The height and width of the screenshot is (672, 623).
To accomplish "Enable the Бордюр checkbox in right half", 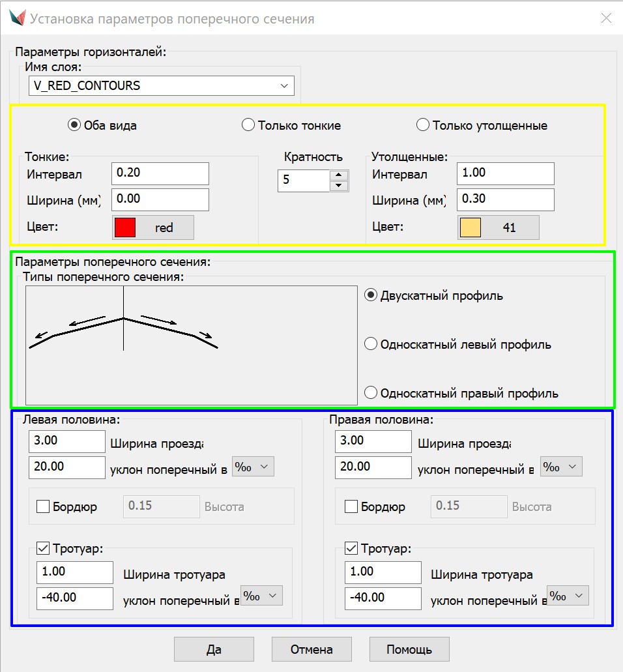I will pyautogui.click(x=351, y=506).
